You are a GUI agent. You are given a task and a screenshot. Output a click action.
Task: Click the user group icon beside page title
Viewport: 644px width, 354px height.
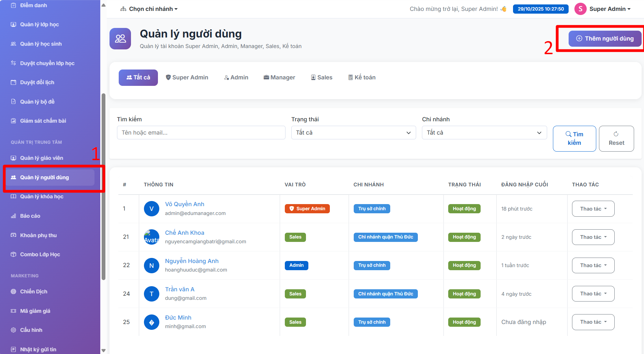[120, 39]
